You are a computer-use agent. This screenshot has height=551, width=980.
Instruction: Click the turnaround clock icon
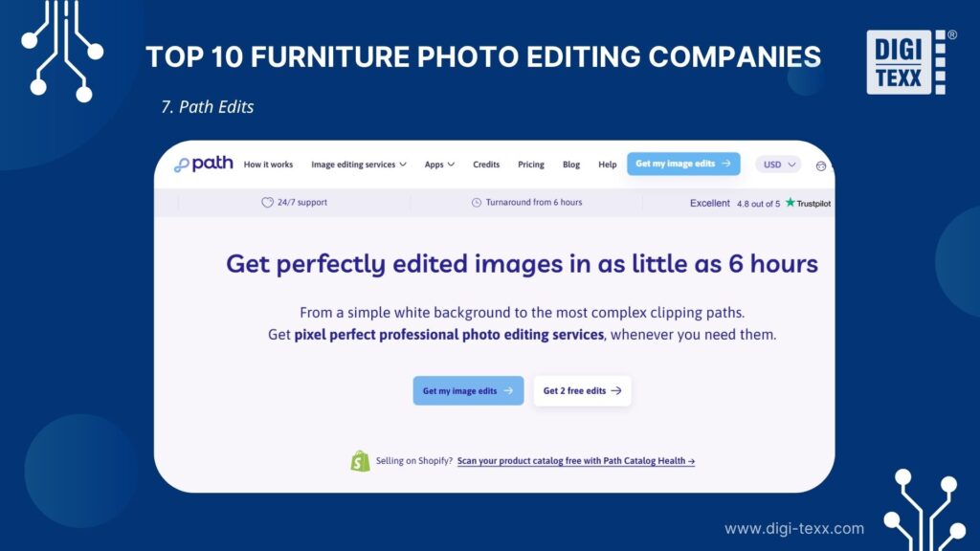(x=477, y=203)
